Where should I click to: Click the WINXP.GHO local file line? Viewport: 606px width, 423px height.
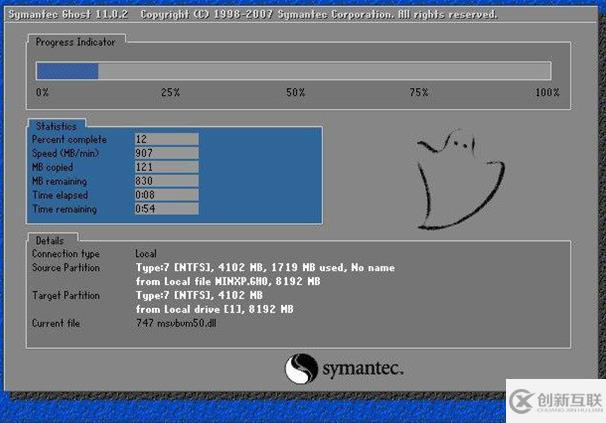click(228, 281)
